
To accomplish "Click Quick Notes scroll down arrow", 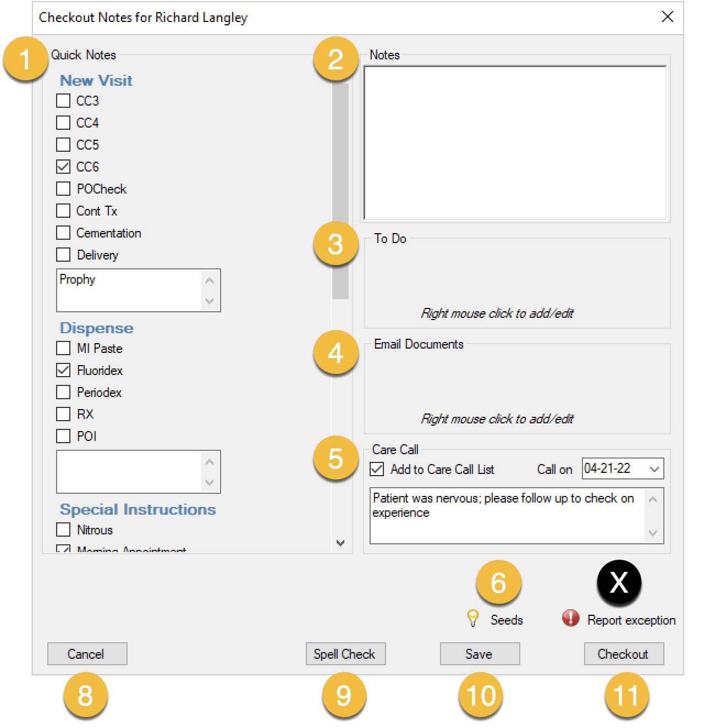I will pos(340,543).
